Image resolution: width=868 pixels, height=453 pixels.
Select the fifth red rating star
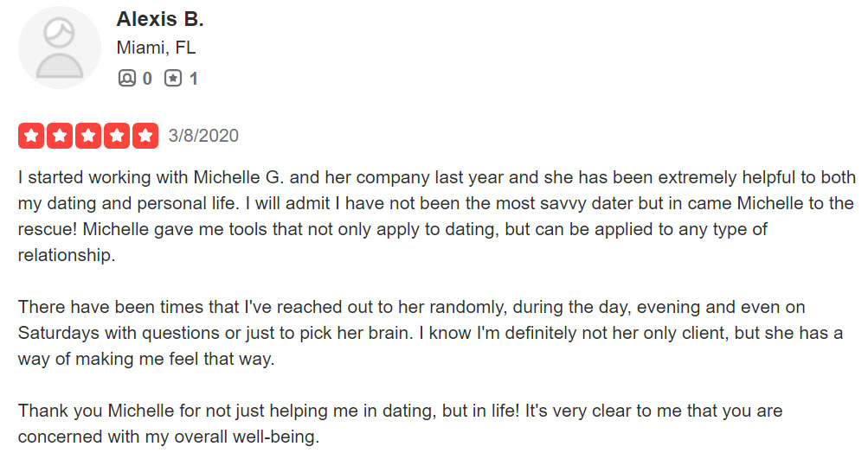[145, 136]
